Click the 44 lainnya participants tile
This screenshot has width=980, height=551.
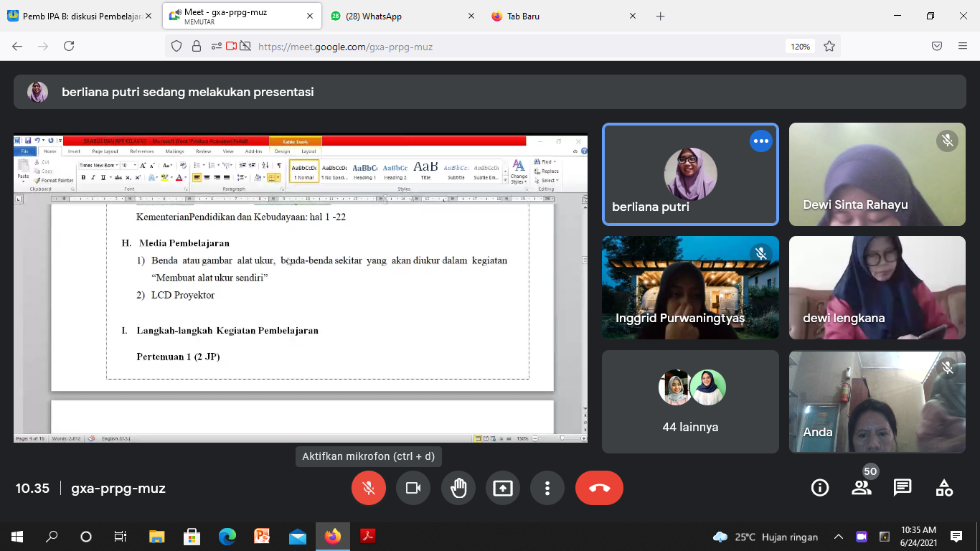point(690,402)
